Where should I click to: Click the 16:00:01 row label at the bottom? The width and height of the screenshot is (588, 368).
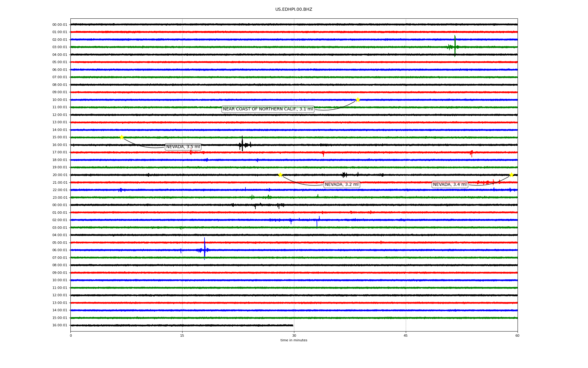(x=60, y=325)
